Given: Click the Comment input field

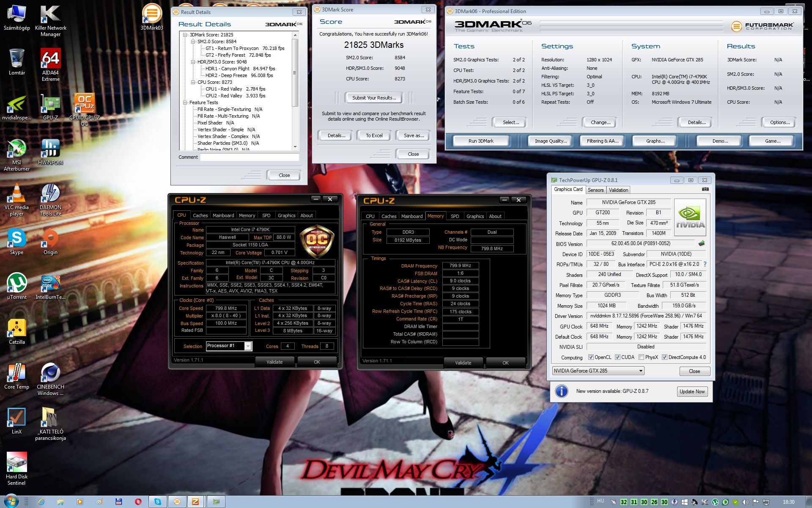Looking at the screenshot, I should point(250,157).
